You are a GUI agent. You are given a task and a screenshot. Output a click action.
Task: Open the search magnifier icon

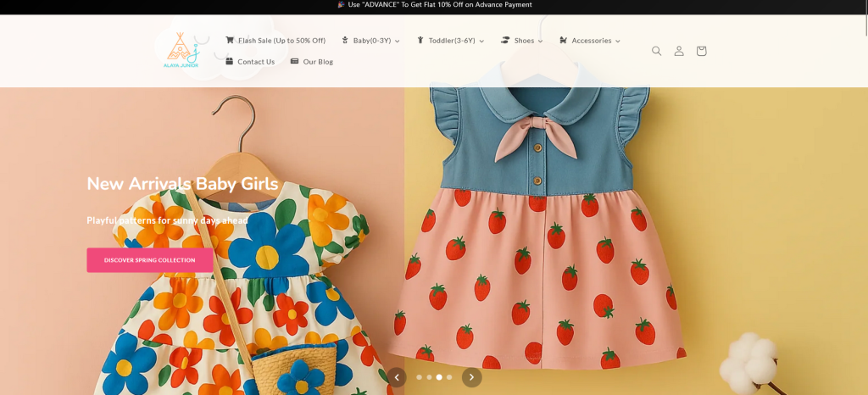(x=656, y=51)
